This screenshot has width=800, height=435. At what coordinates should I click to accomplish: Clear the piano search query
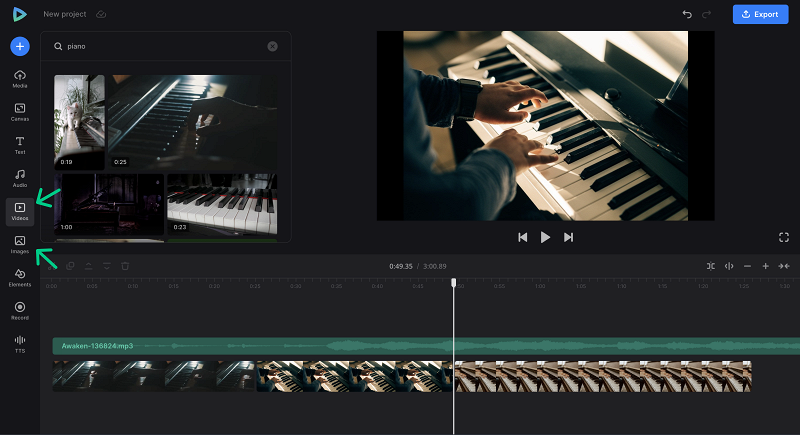(x=272, y=46)
